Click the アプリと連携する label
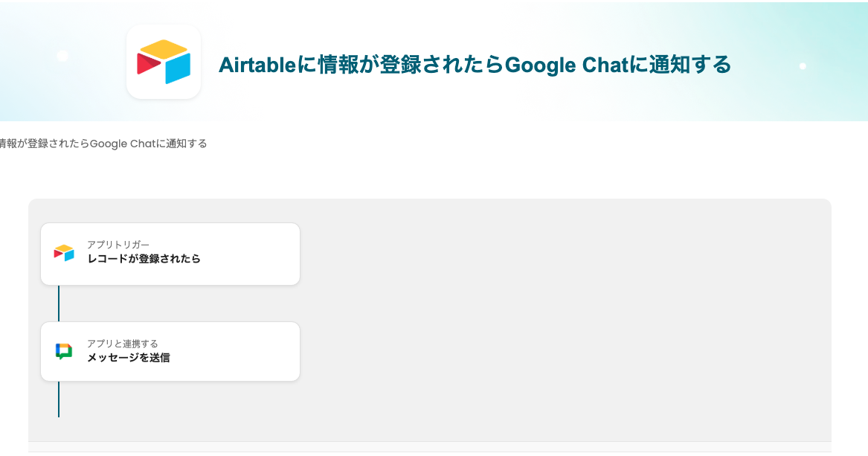 coord(122,344)
